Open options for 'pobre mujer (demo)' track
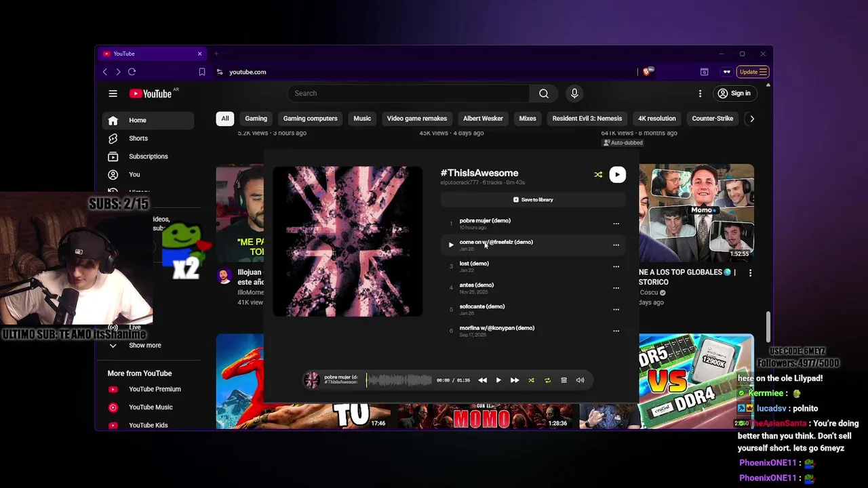Screen dimensions: 868x488 [616, 224]
